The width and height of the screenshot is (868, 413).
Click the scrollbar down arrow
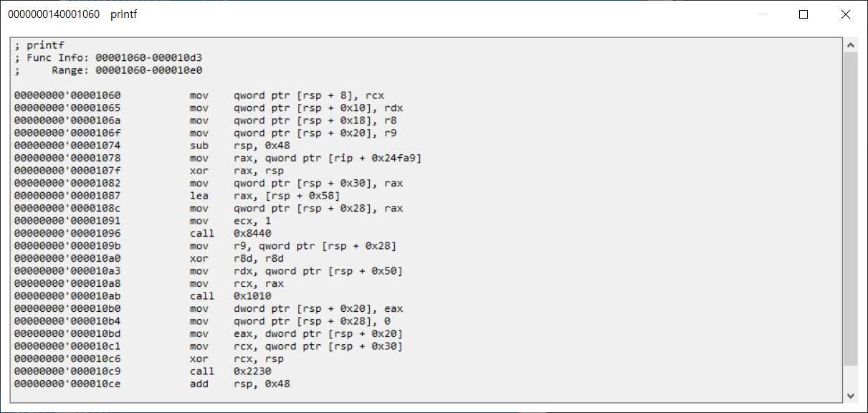[x=850, y=396]
